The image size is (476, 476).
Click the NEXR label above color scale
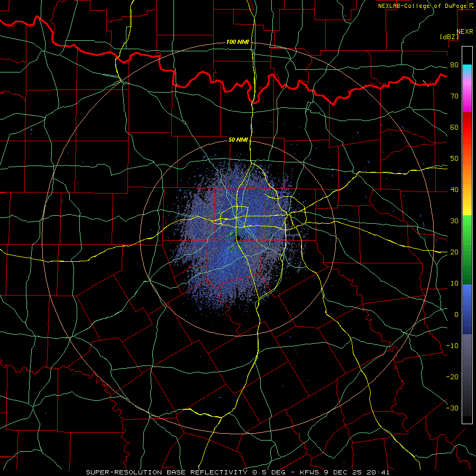point(465,32)
